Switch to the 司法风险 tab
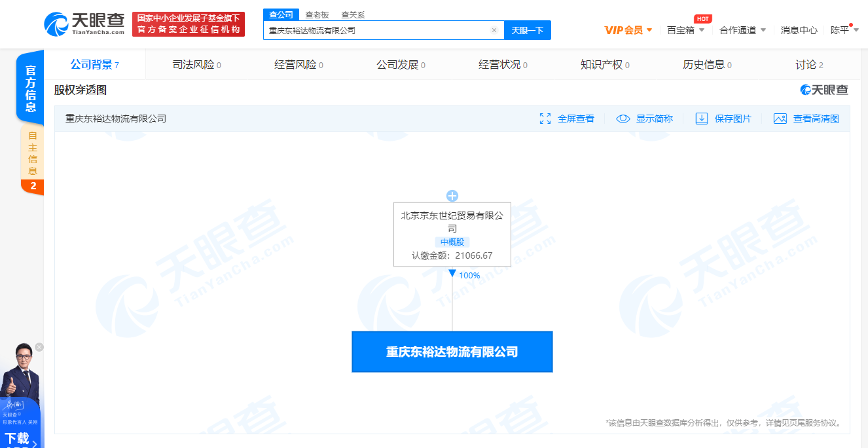This screenshot has width=868, height=448. tap(196, 65)
